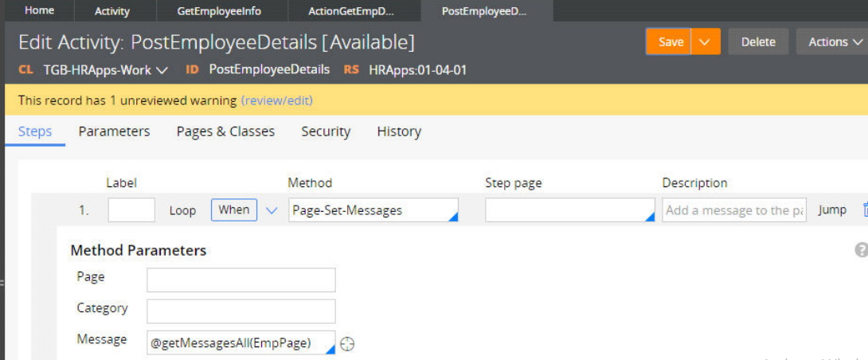Collapse step 1 with the chevron beside When
This screenshot has width=868, height=360.
[x=272, y=210]
